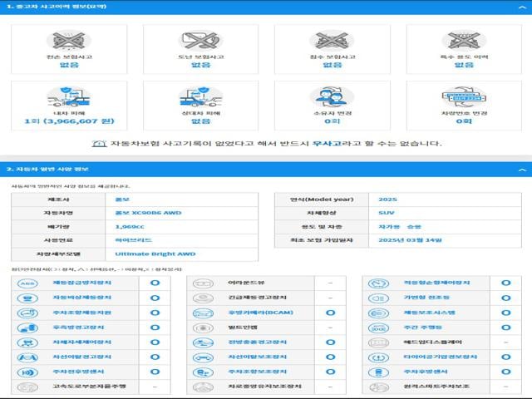Click the O mark for 적응형순항제어장치

point(506,283)
